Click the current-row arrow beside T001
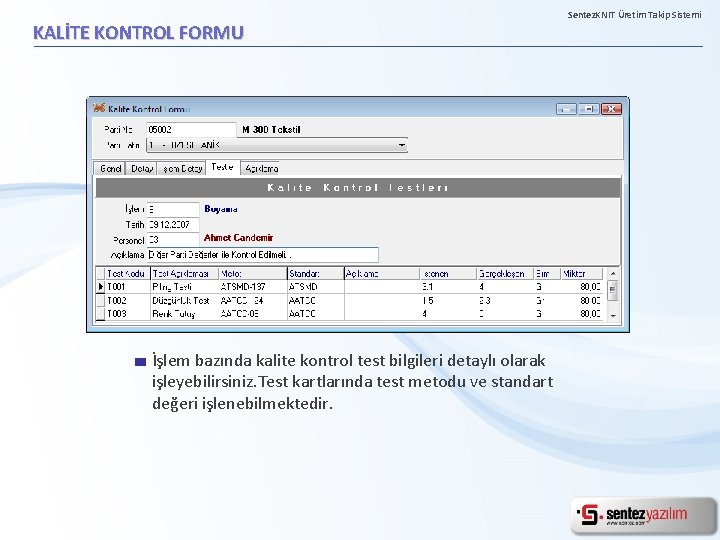Screen dimensions: 720x540 101,287
